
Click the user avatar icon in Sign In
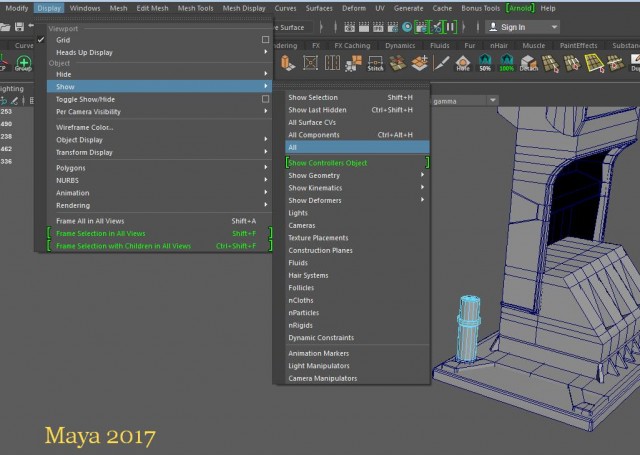point(493,27)
